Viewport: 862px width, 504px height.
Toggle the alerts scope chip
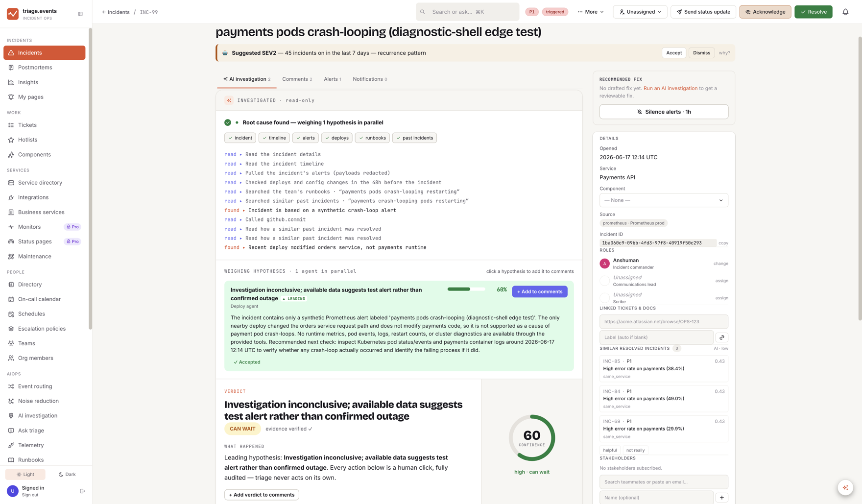click(x=305, y=138)
